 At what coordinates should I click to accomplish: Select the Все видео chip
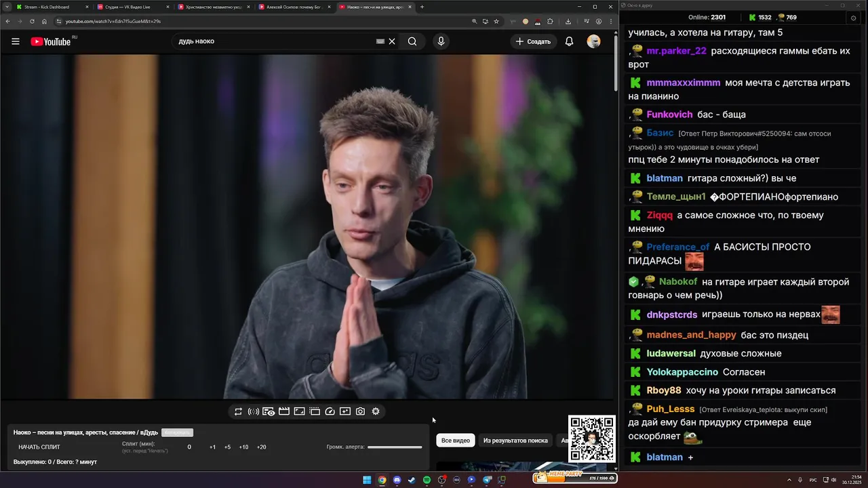456,441
